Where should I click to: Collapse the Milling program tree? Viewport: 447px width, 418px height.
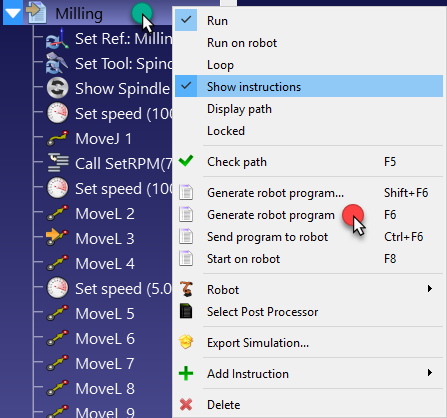[x=13, y=14]
